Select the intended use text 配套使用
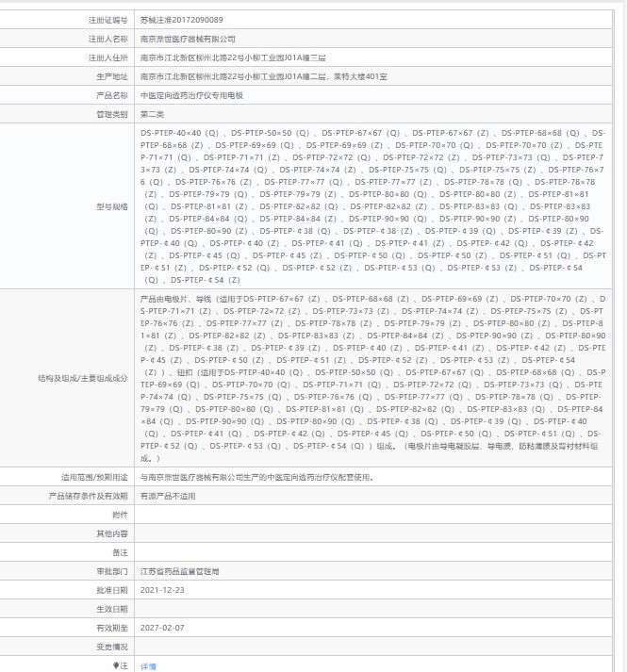Image resolution: width=627 pixels, height=672 pixels. 256,477
